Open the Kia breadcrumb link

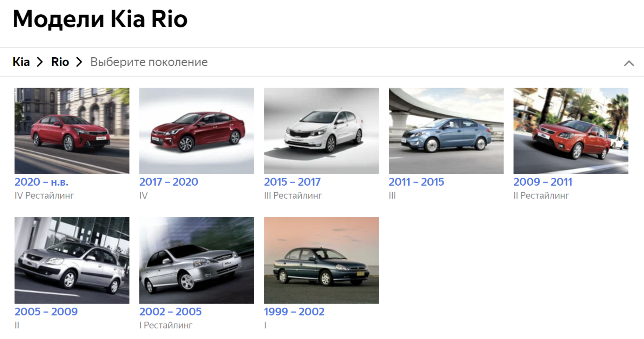[x=21, y=62]
